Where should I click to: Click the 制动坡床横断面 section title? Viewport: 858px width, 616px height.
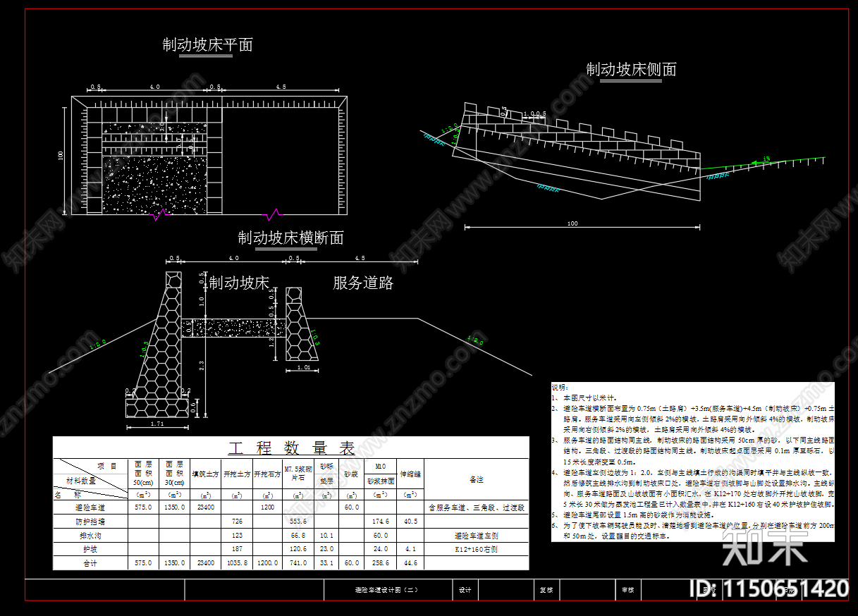point(291,239)
